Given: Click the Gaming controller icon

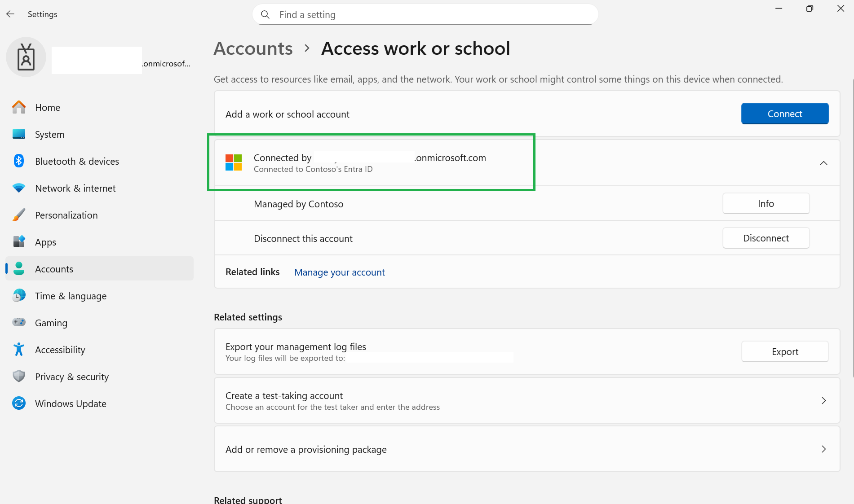Looking at the screenshot, I should (x=19, y=323).
